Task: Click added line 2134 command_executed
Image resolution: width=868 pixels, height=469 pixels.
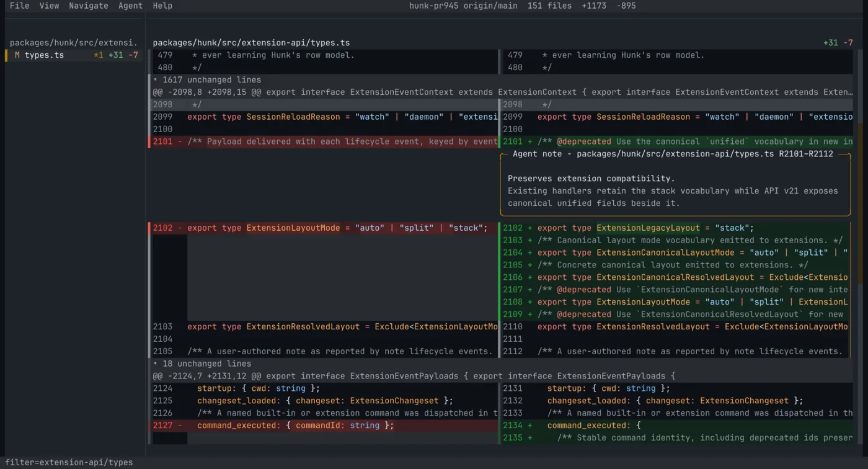Action: tap(677, 426)
